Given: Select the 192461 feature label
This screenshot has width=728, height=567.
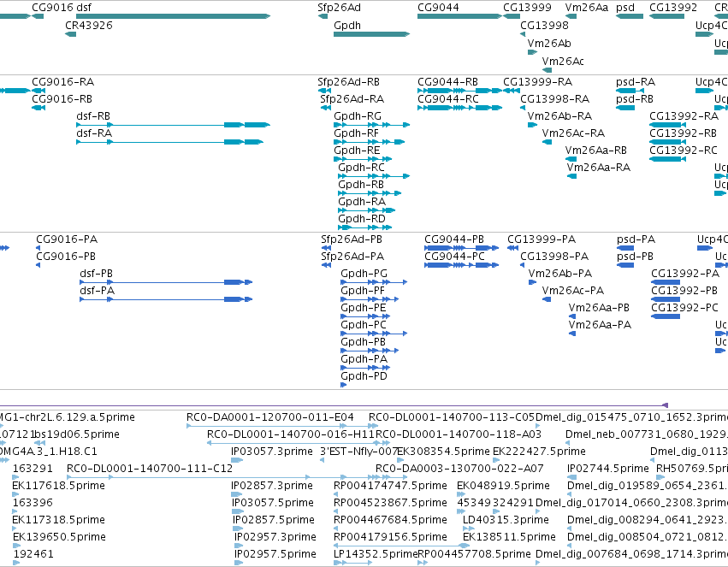Looking at the screenshot, I should pos(33,554).
